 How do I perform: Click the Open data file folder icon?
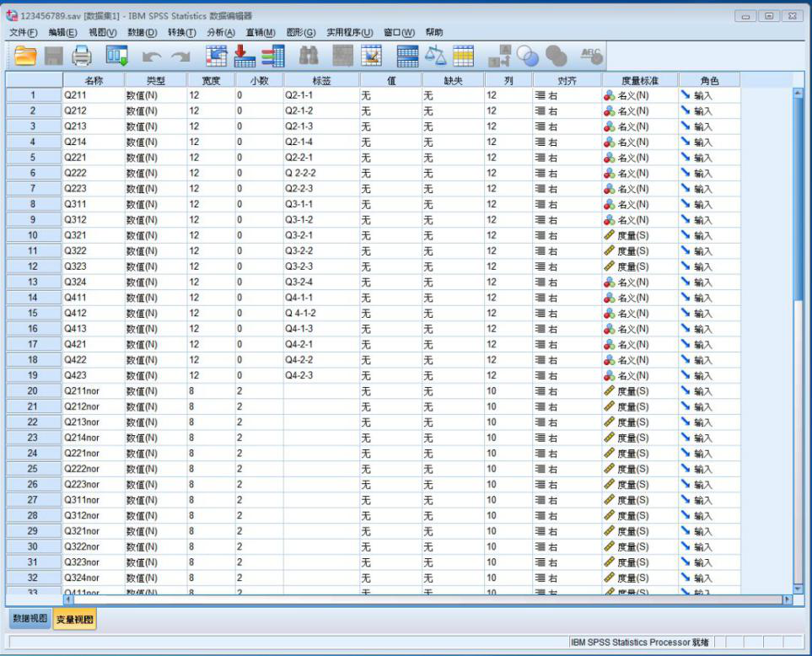25,56
